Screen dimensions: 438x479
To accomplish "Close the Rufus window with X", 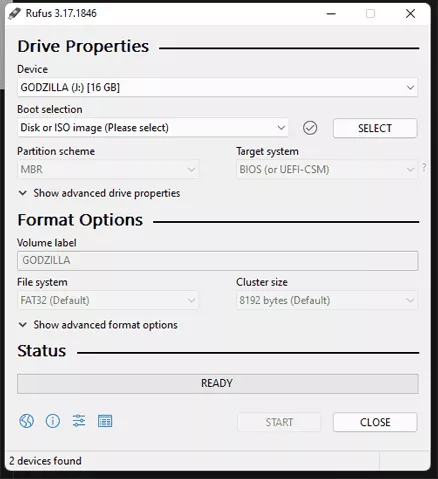I will [410, 14].
